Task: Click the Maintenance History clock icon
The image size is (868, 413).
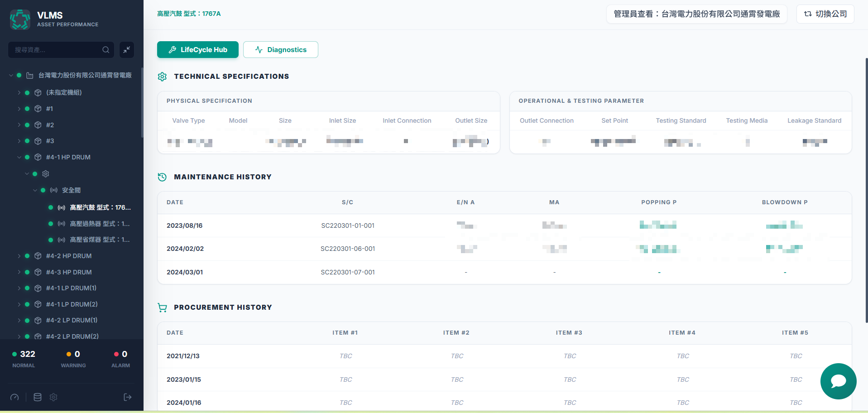Action: coord(162,177)
